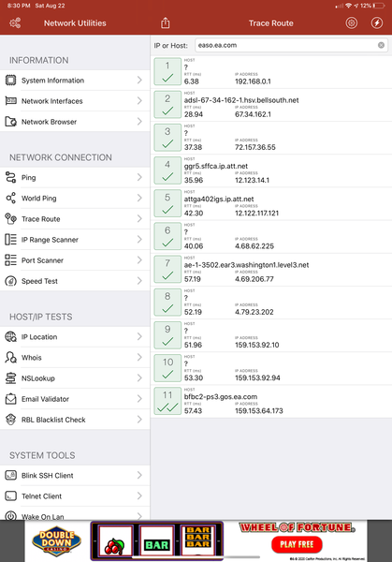392x562 pixels.
Task: Open Blink SSH Client entry
Action: coord(75,476)
